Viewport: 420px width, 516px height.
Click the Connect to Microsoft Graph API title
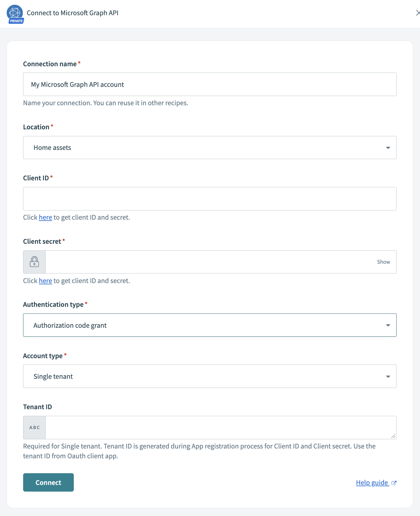tap(73, 13)
